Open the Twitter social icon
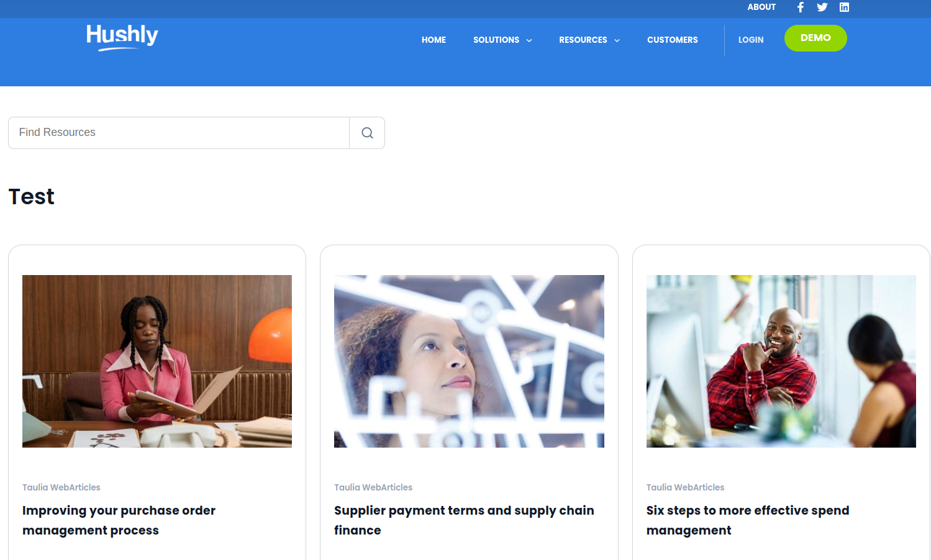Viewport: 931px width, 560px height. (x=822, y=7)
